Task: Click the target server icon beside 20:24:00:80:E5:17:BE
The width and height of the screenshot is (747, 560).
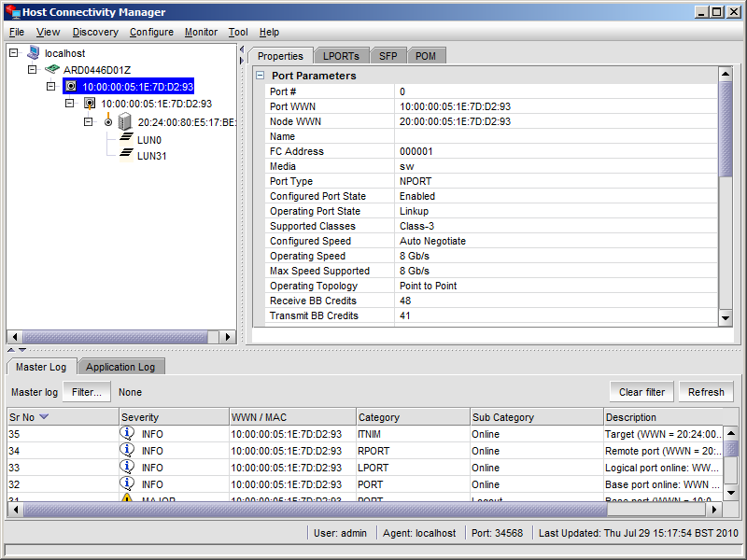Action: pyautogui.click(x=125, y=122)
